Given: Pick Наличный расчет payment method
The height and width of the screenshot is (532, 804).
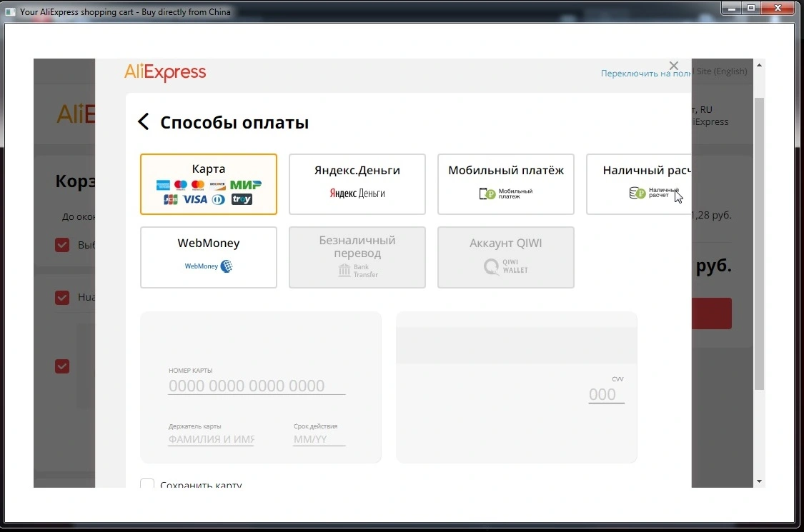Looking at the screenshot, I should [639, 184].
